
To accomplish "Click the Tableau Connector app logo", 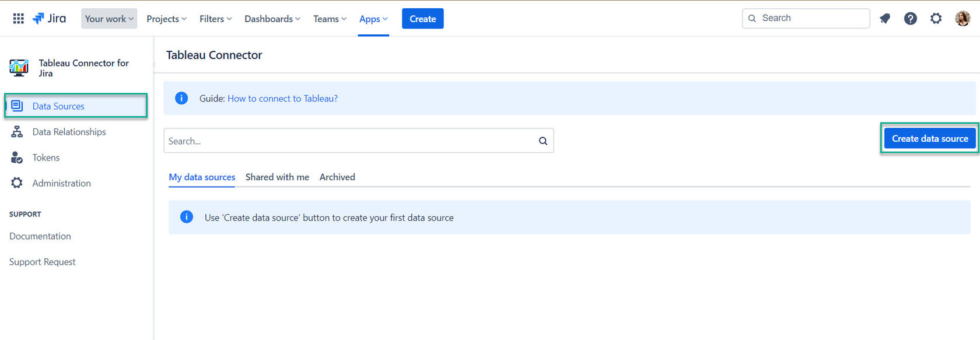I will coord(19,68).
